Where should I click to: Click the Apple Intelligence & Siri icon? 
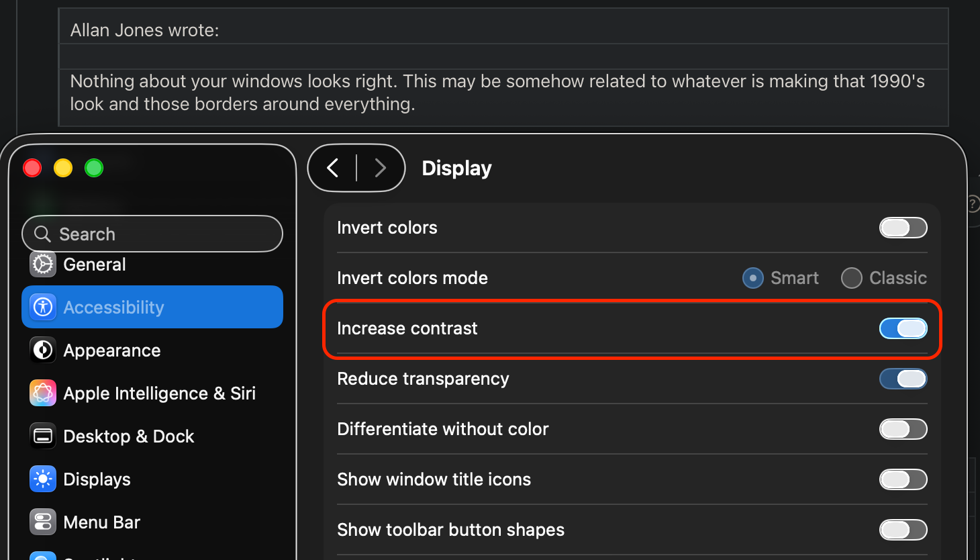(x=43, y=393)
